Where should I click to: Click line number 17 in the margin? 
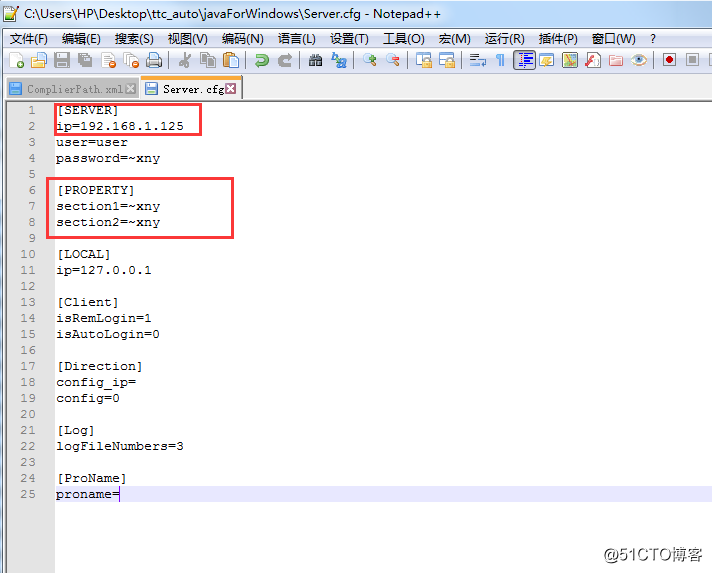28,366
